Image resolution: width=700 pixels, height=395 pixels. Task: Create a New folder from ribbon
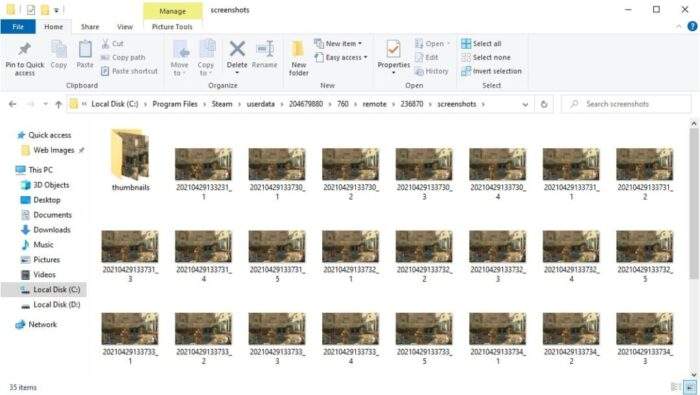coord(298,58)
